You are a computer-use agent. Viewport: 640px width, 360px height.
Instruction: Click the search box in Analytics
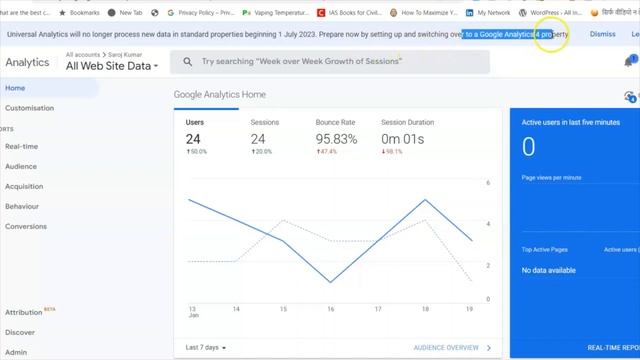click(330, 62)
